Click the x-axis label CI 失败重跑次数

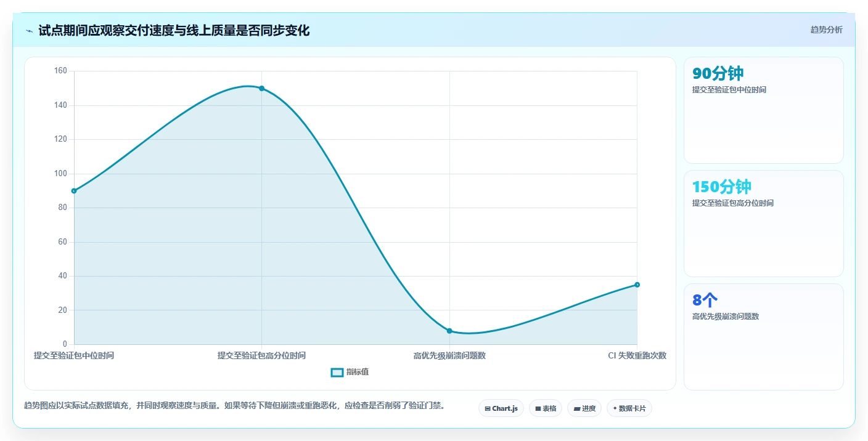click(x=637, y=356)
